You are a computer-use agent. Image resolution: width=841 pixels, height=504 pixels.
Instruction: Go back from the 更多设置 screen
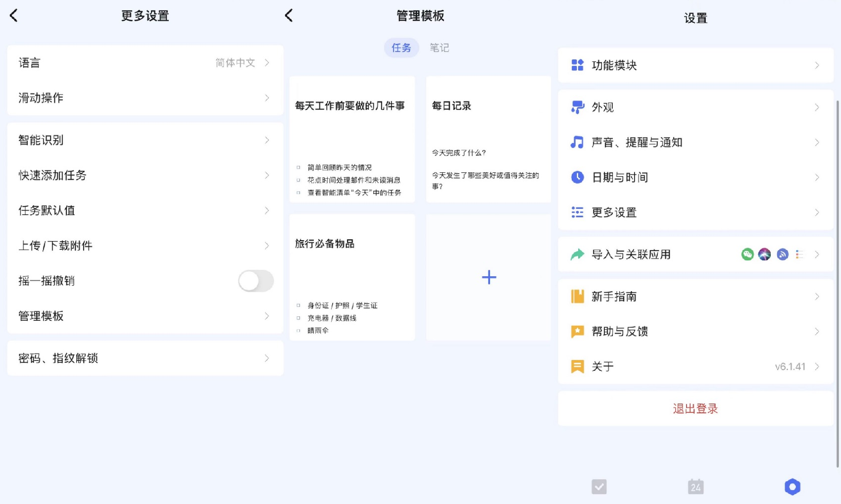pos(14,16)
